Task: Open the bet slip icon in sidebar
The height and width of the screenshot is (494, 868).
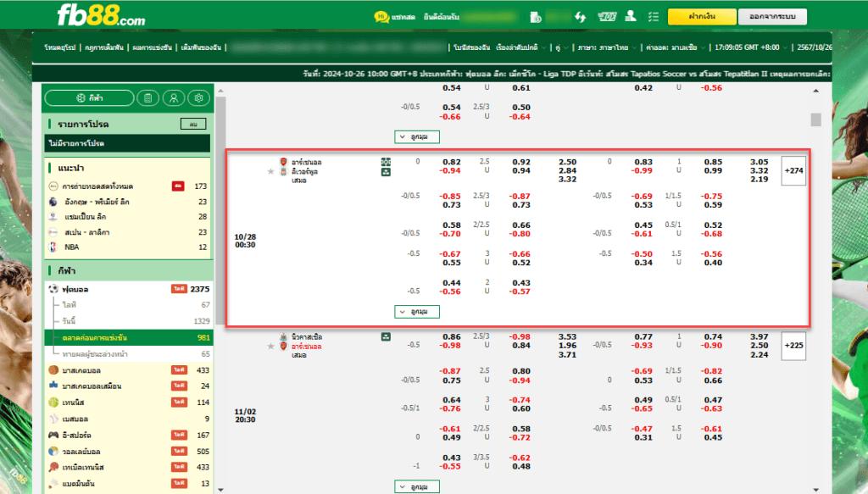Action: coord(147,98)
